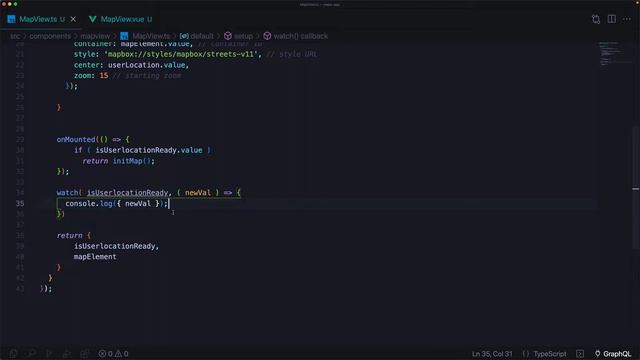Close the MapView.ts tab
This screenshot has width=640, height=360.
73,19
